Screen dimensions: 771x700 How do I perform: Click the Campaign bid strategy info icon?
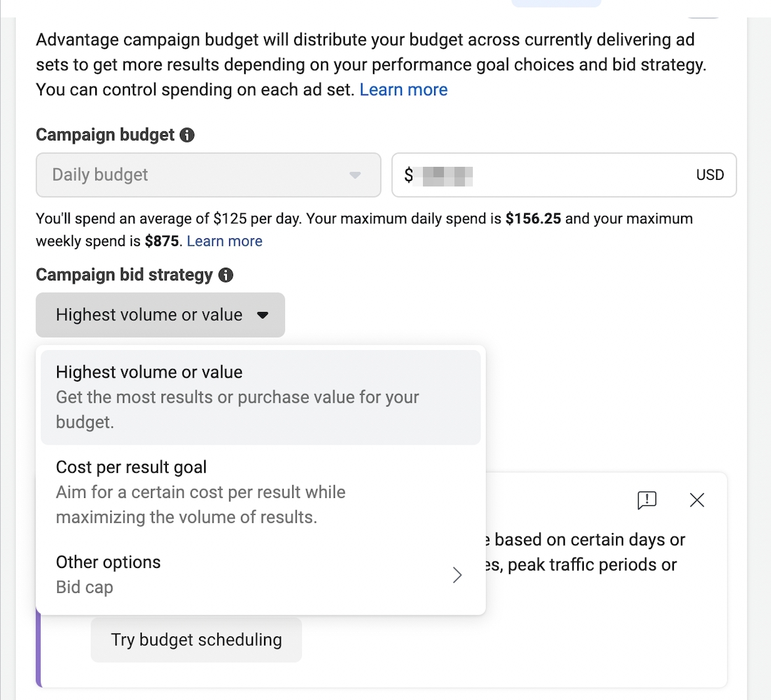point(225,275)
